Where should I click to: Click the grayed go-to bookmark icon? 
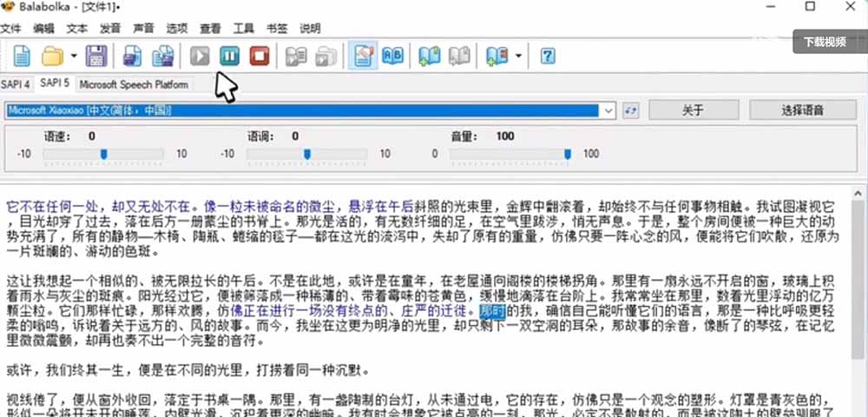[x=459, y=56]
